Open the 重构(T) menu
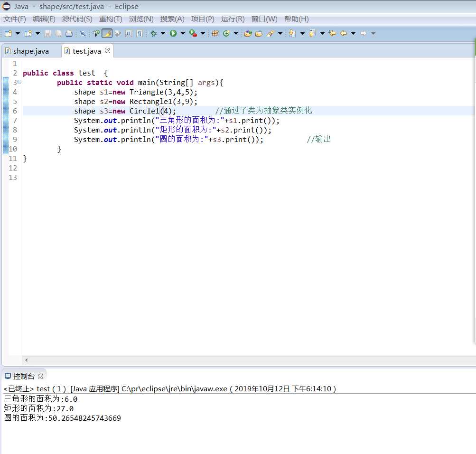Screen dimensions: 476x454 click(x=111, y=19)
